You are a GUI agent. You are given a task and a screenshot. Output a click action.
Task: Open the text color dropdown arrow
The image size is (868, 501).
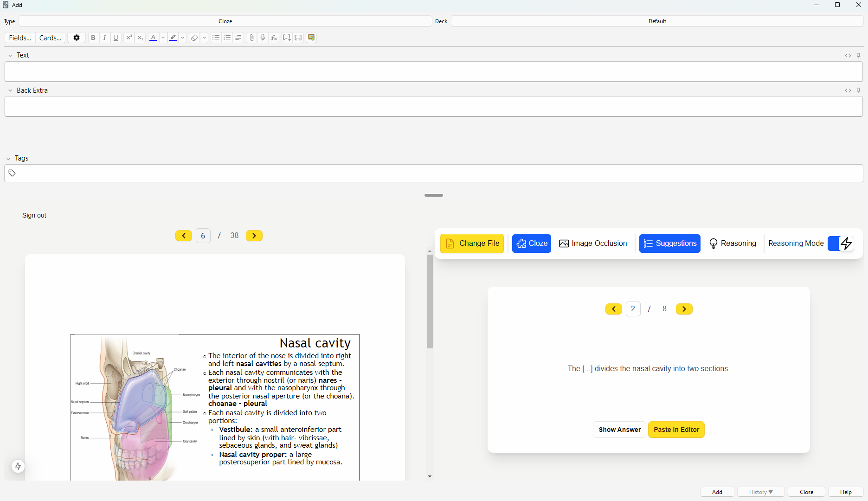[x=163, y=38]
